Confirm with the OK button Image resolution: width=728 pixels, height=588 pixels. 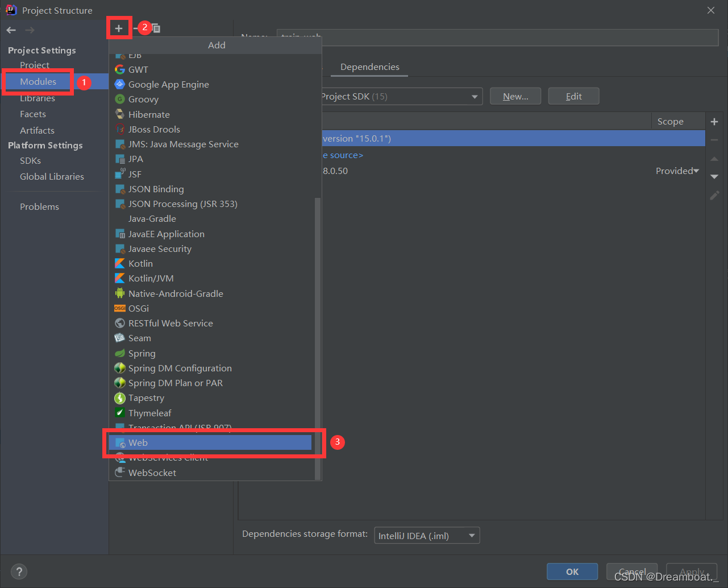coord(572,572)
